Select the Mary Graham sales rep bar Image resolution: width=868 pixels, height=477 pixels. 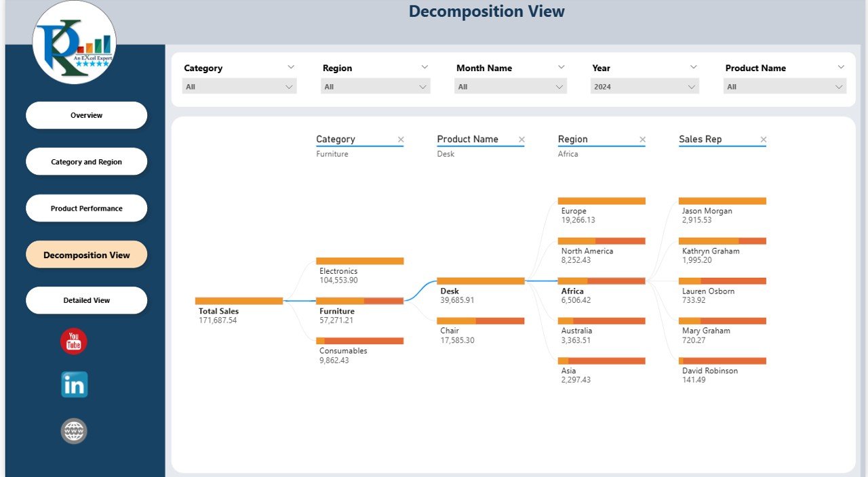tap(722, 320)
